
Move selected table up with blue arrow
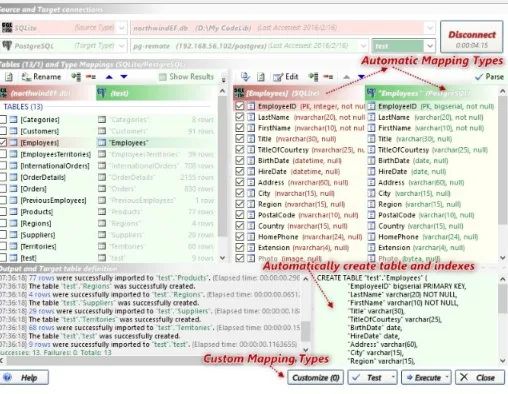click(x=109, y=77)
